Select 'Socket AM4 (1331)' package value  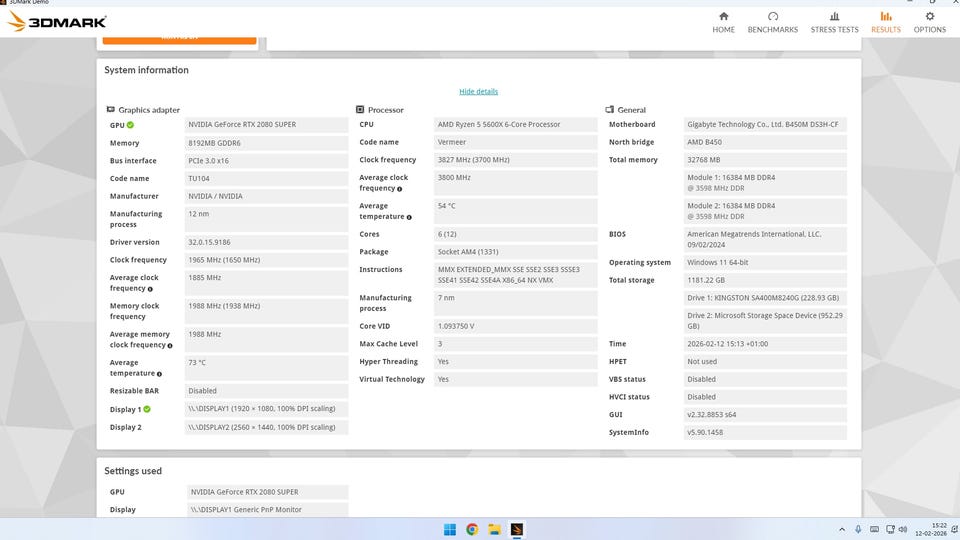click(x=516, y=252)
